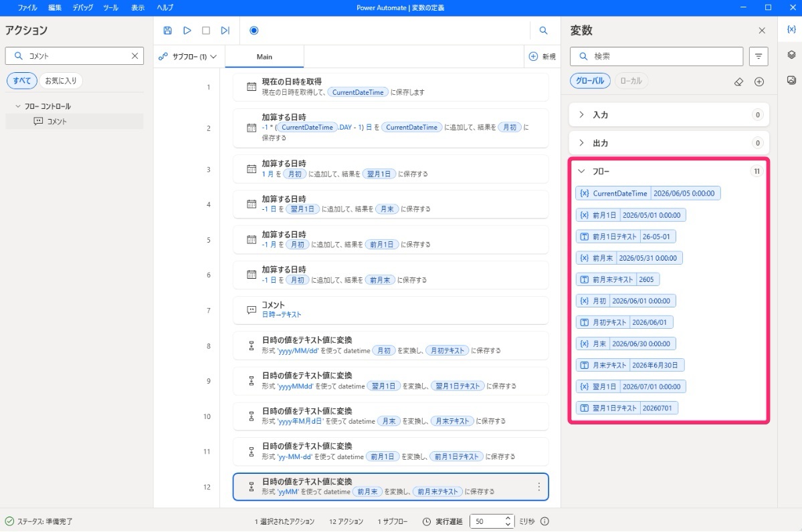Select the ローカル variables scope
Screen dimensions: 802x532
pyautogui.click(x=631, y=81)
